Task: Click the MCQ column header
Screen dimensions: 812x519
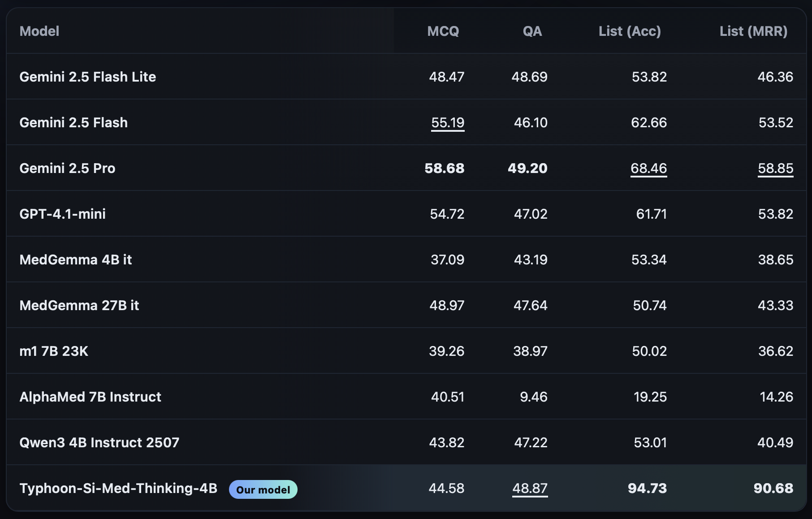Action: coord(443,31)
